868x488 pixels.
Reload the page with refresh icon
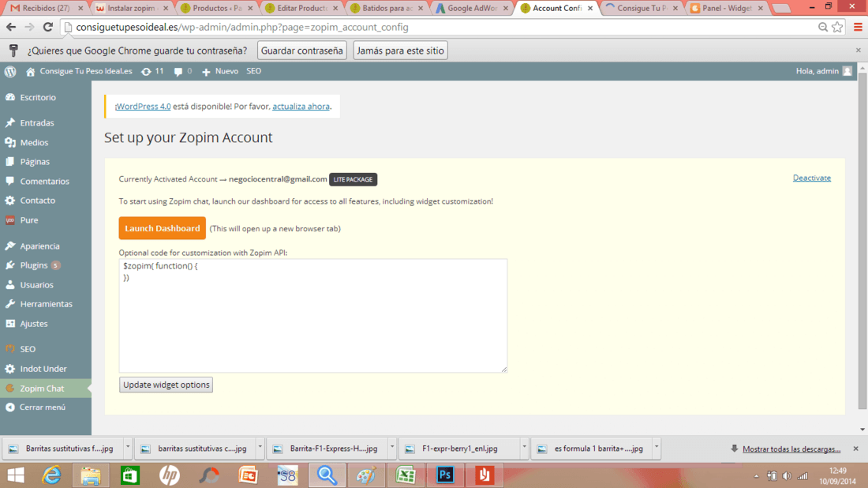click(x=48, y=27)
